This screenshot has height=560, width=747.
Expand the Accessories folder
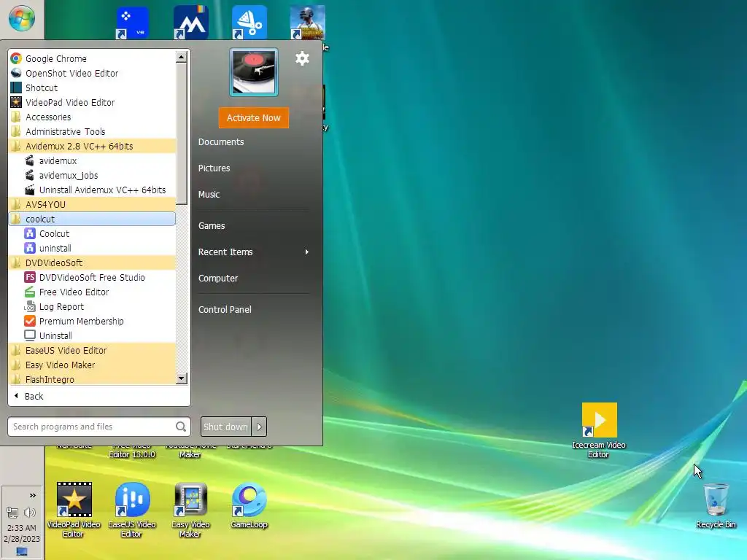[x=93, y=117]
